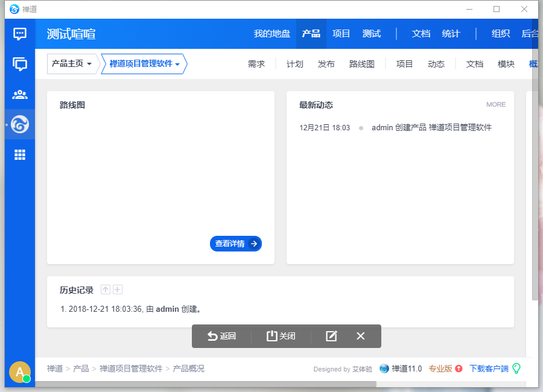
Task: Expand history records with plus icon
Action: click(118, 290)
